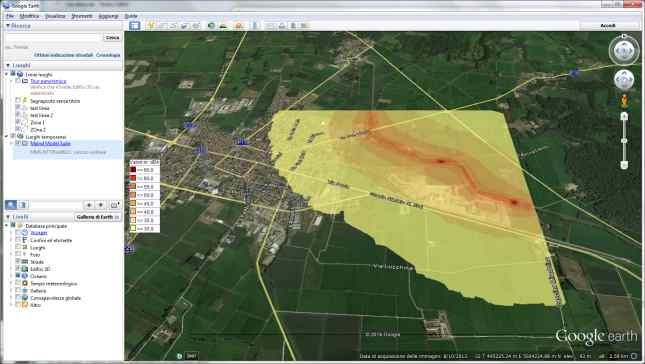
Task: Open the Aggiungi menu
Action: [109, 16]
